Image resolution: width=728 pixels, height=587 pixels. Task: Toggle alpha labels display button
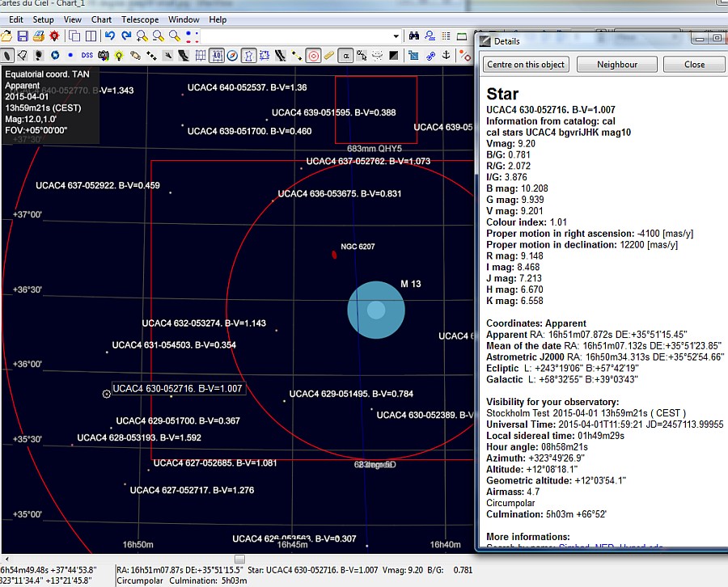click(x=346, y=56)
